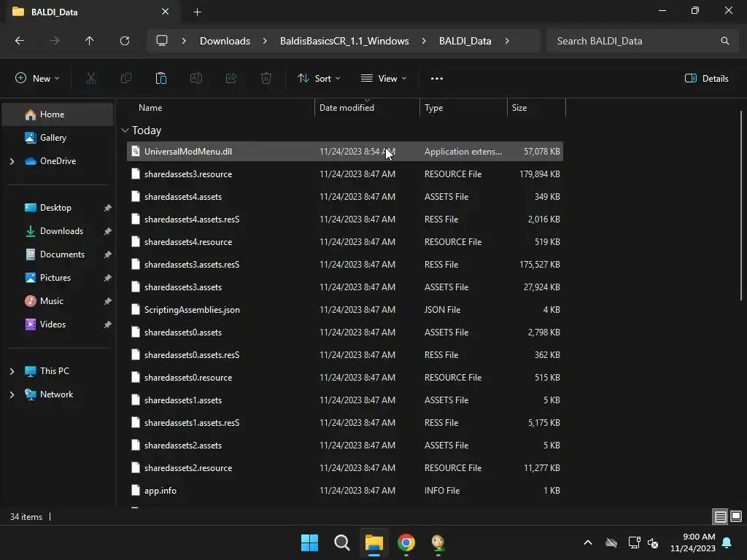Select the sharedassets2.resource file

coord(345,467)
